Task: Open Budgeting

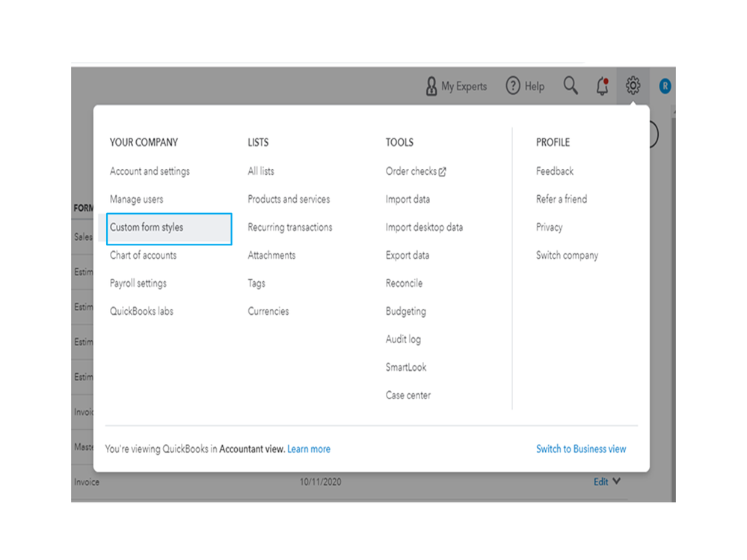Action: tap(406, 312)
